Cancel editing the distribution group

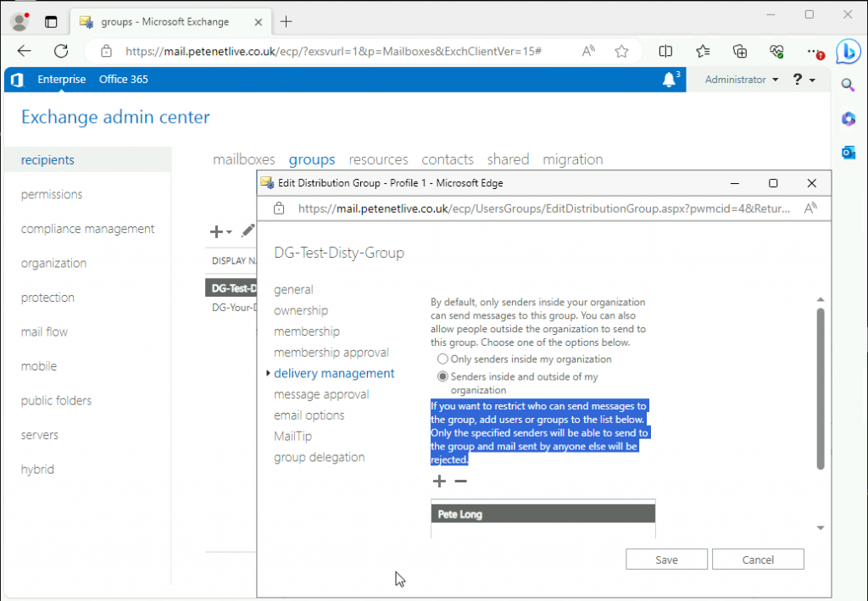tap(757, 559)
